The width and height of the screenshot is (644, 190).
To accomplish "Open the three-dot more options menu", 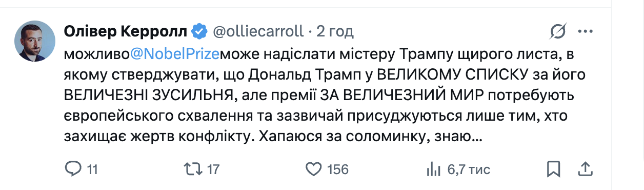I will (x=585, y=32).
